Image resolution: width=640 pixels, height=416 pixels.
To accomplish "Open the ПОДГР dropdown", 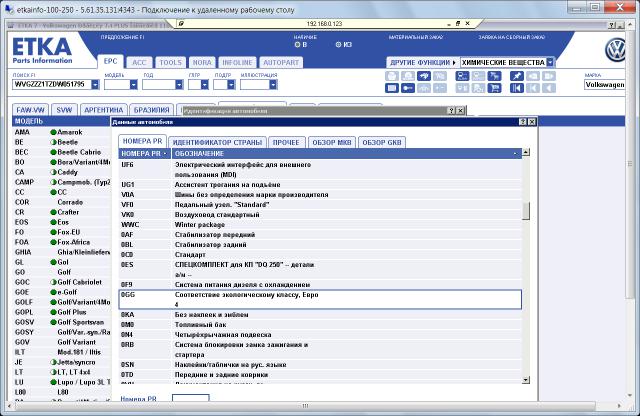I will coord(231,85).
